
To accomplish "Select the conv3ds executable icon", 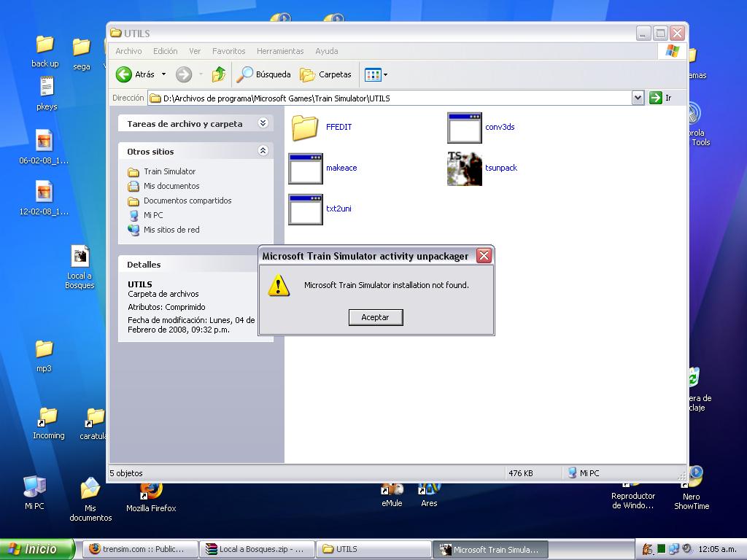I will coord(465,128).
